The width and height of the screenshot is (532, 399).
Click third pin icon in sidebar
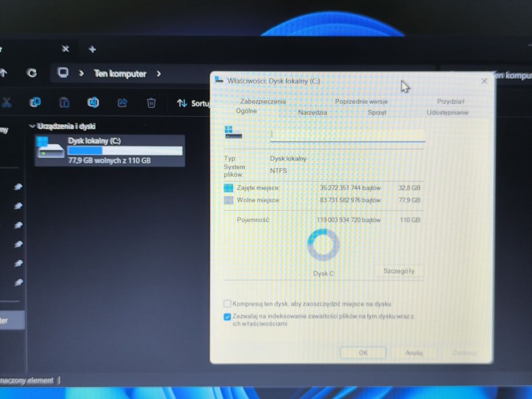pyautogui.click(x=18, y=225)
